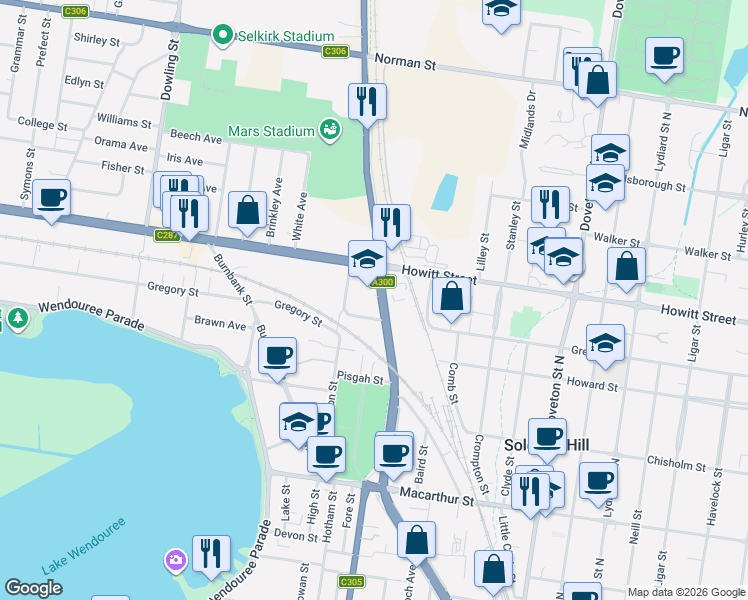Click the Selkirk Stadium label text
This screenshot has width=748, height=600.
pyautogui.click(x=286, y=36)
